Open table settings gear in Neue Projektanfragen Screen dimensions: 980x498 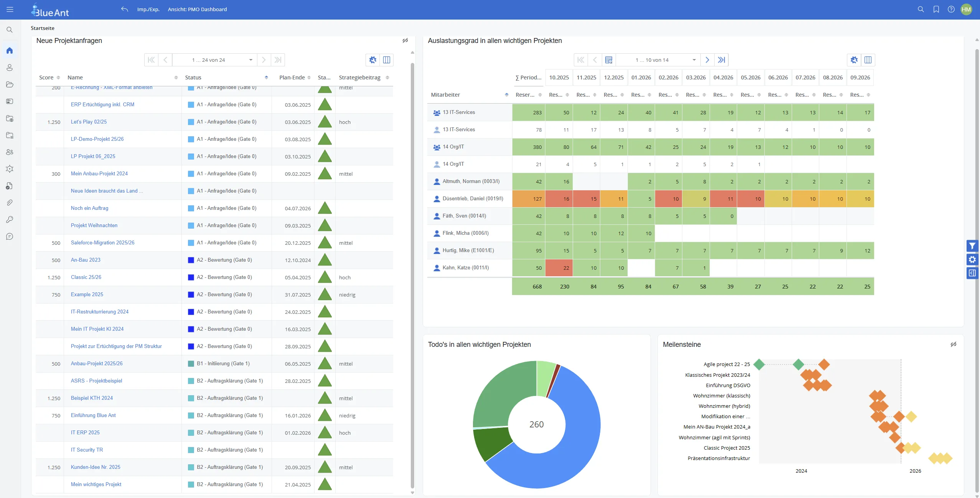(372, 60)
